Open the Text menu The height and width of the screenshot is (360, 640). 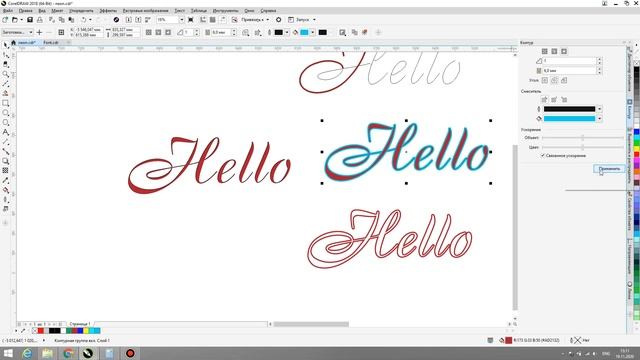click(180, 11)
